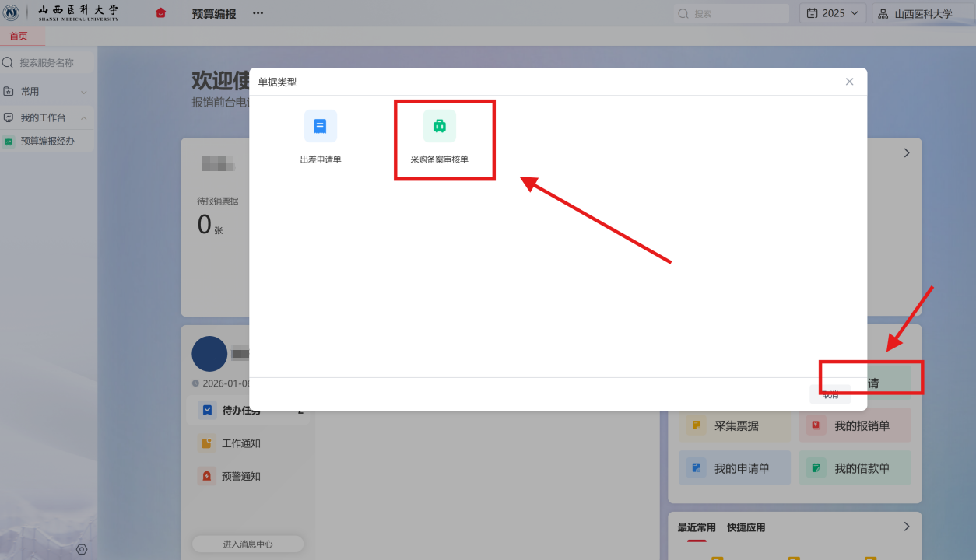Click the 预警通知 alert icon
The width and height of the screenshot is (976, 560).
(x=207, y=476)
